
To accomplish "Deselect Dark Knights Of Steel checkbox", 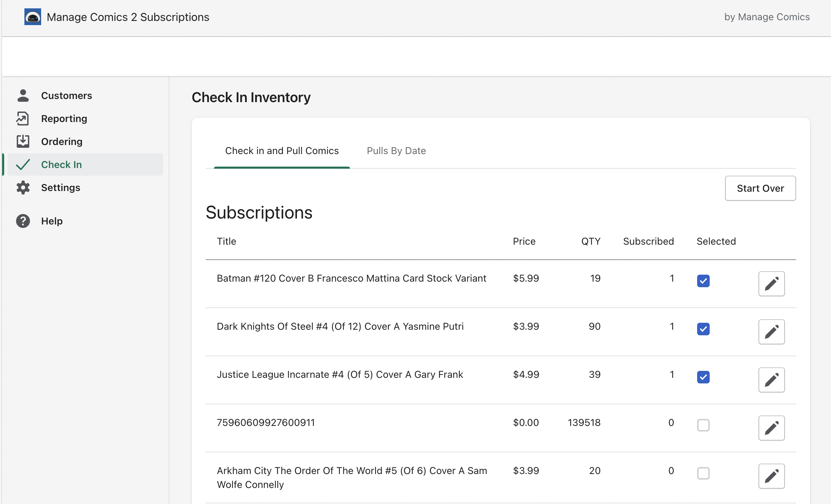I will [x=703, y=329].
